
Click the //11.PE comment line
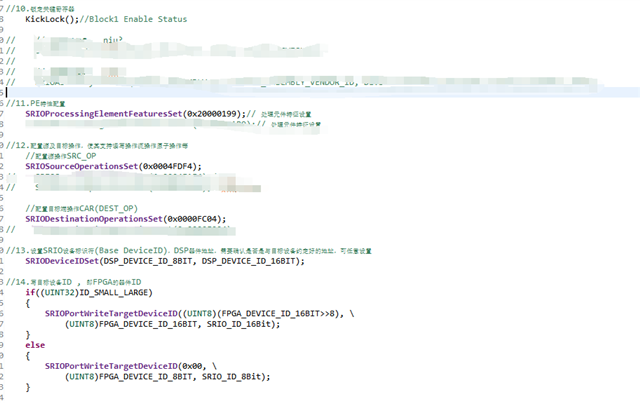[36, 103]
